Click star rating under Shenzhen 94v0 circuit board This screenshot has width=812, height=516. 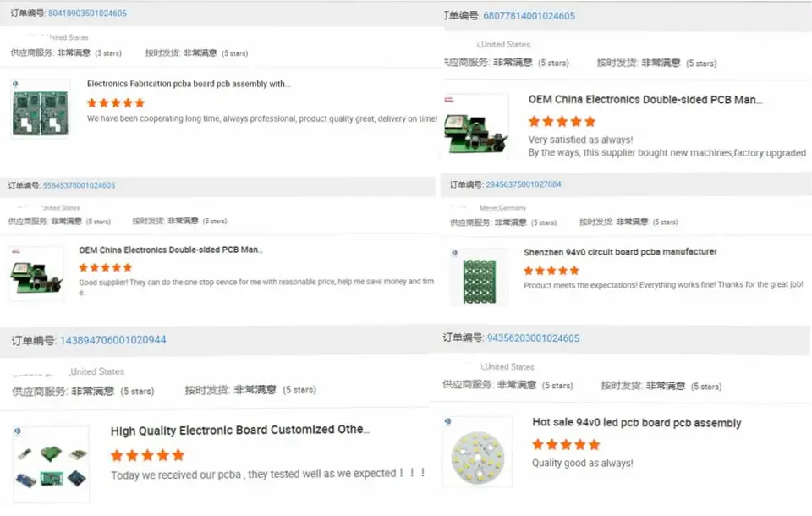551,271
